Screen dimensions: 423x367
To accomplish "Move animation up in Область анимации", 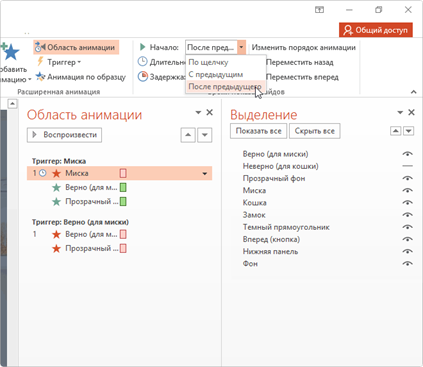I will tap(188, 135).
